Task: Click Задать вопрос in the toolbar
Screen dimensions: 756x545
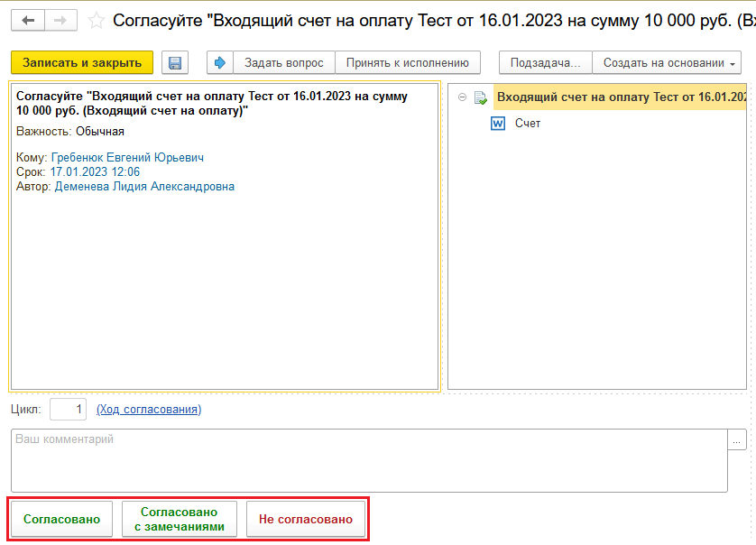Action: pyautogui.click(x=284, y=63)
